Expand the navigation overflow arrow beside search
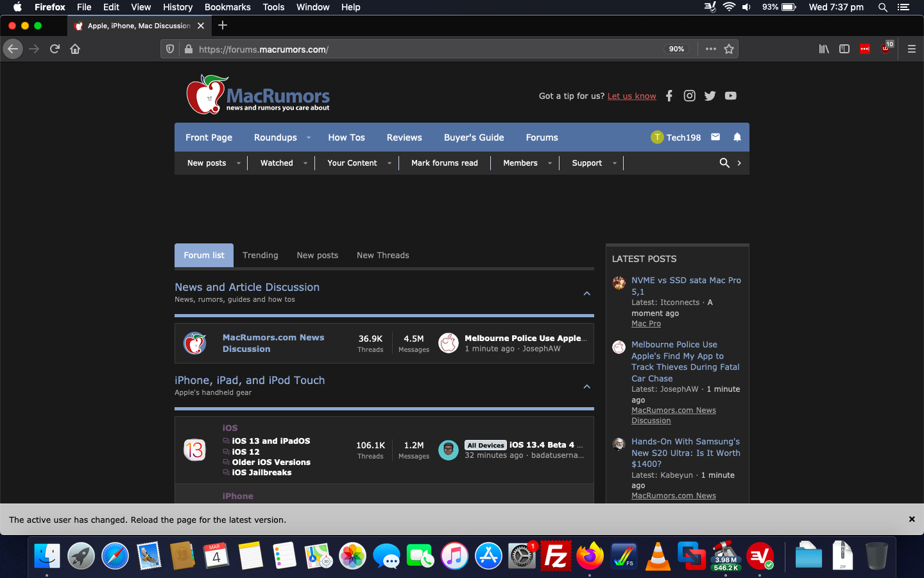The image size is (924, 578). tap(739, 163)
